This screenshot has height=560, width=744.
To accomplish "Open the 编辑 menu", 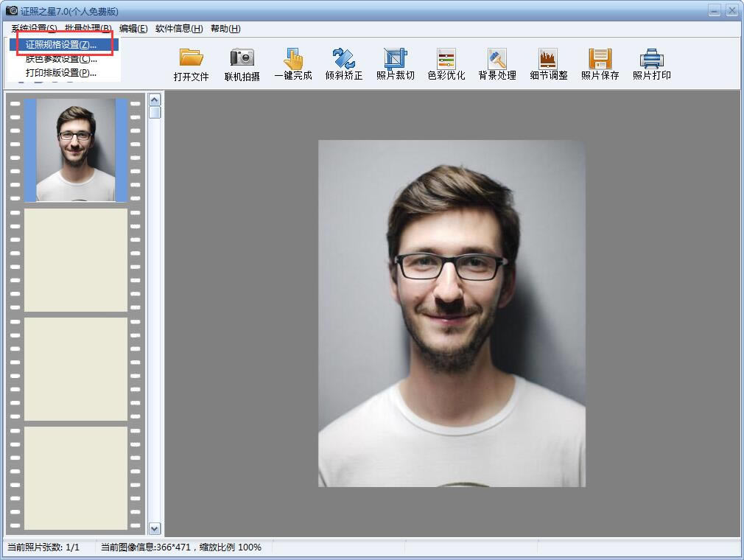I will pos(133,29).
